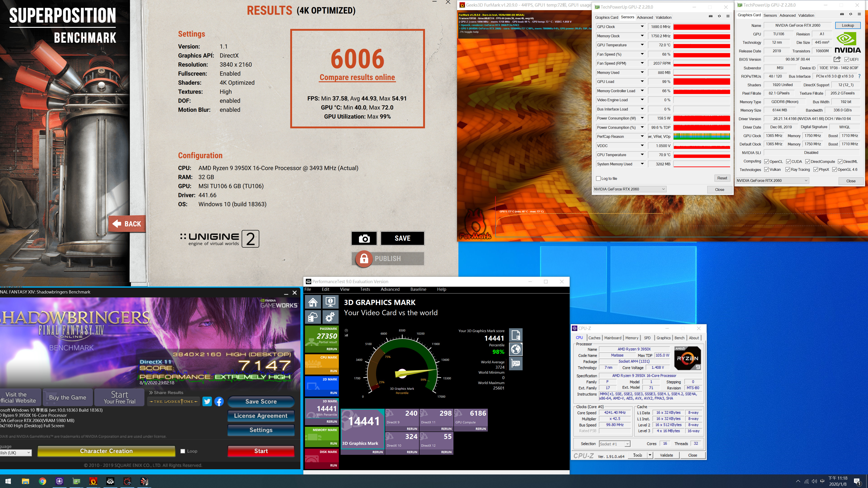
Task: Switch to small distribution chart icon
Action: (x=346, y=335)
